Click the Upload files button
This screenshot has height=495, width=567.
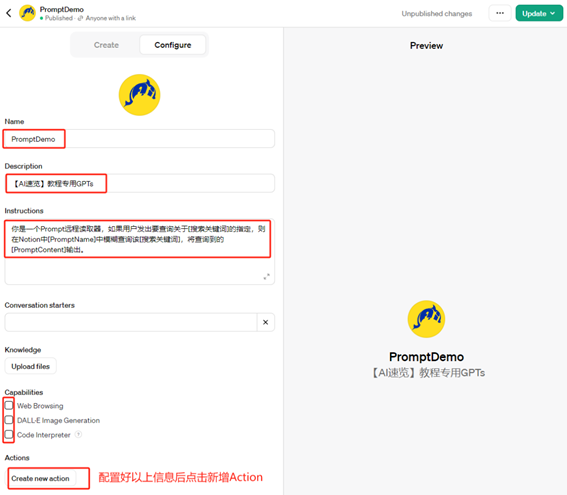coord(30,366)
